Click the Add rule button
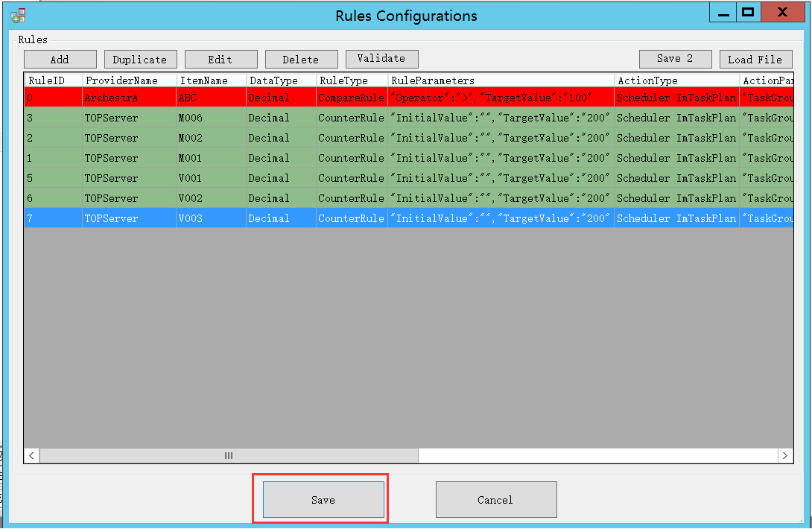The height and width of the screenshot is (529, 812). 60,60
